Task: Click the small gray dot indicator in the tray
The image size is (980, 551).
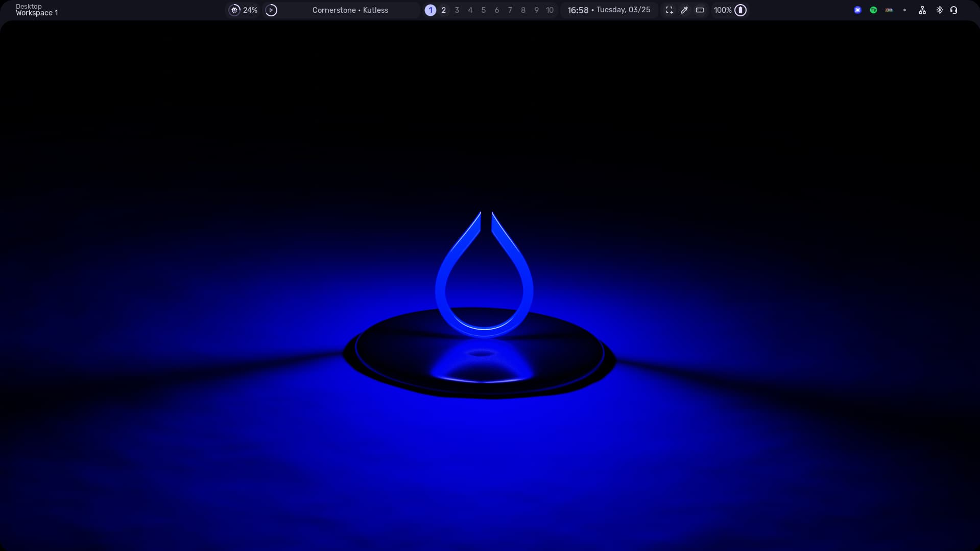Action: click(904, 10)
